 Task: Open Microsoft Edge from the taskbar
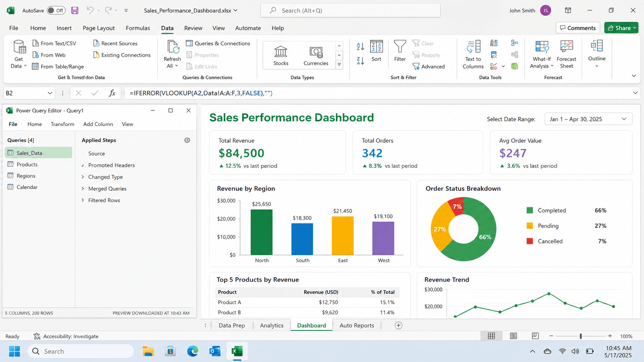pyautogui.click(x=193, y=351)
